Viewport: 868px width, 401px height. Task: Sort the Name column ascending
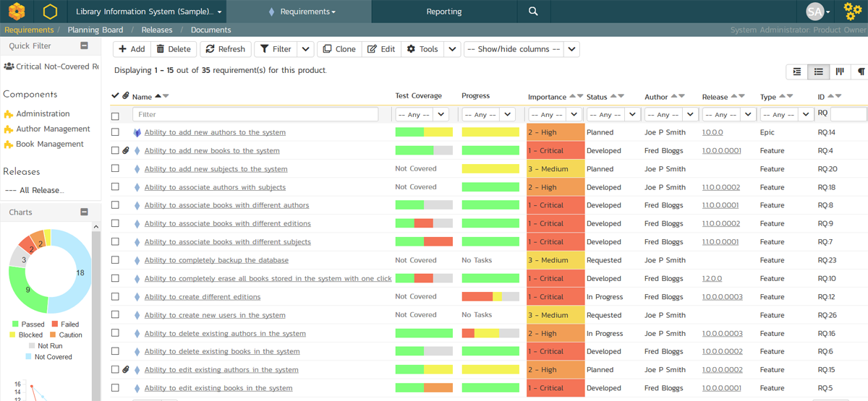point(158,96)
